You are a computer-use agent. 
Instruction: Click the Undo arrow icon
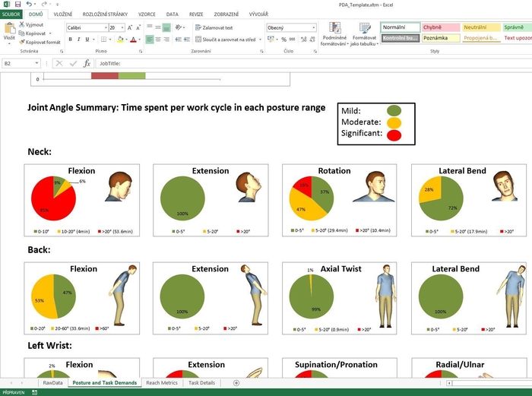click(29, 5)
